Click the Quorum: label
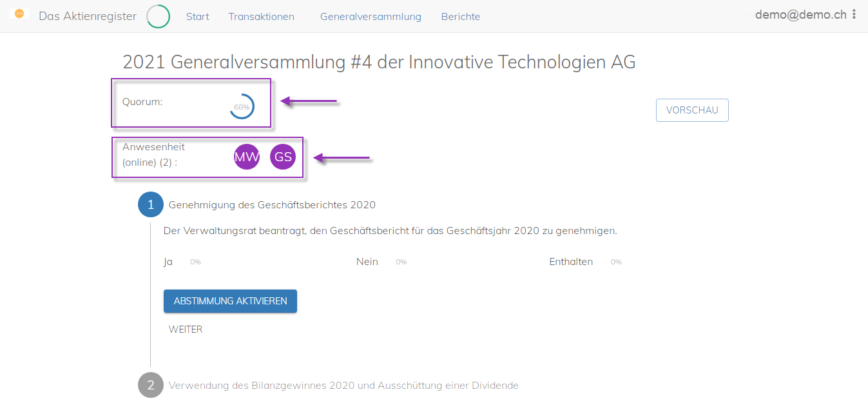Image resolution: width=868 pixels, height=403 pixels. click(x=142, y=101)
